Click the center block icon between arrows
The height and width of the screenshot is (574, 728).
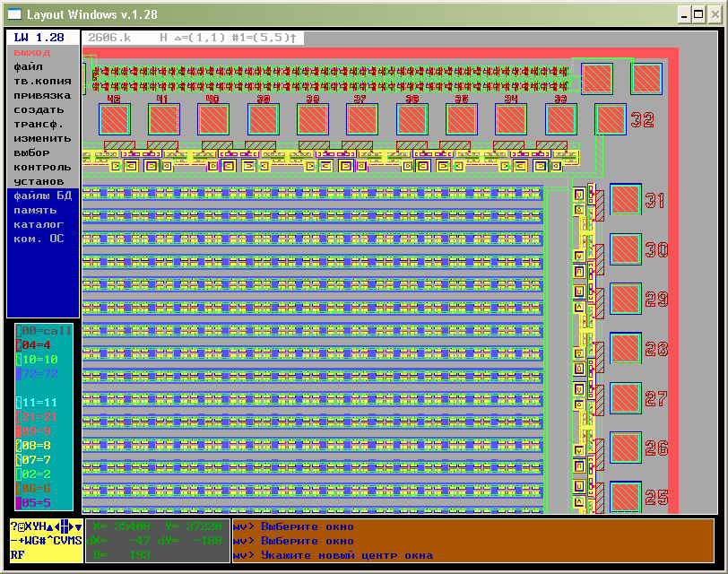pyautogui.click(x=64, y=526)
